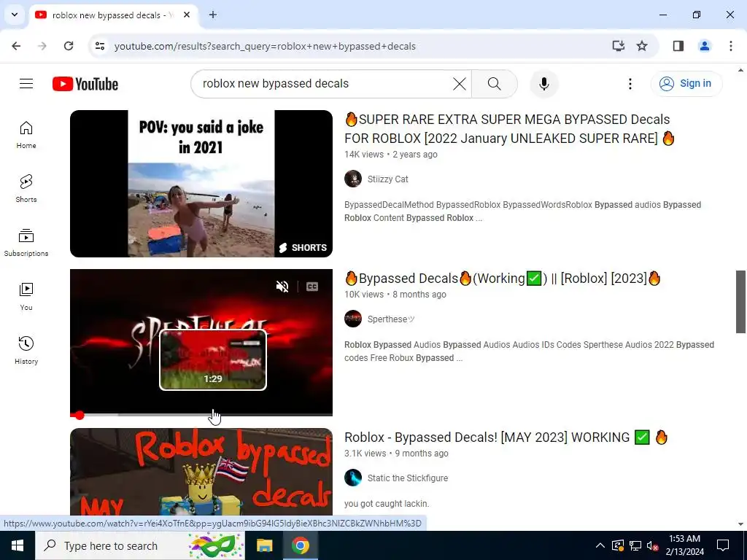Visit the Stiizzy Cat channel name
This screenshot has height=560, width=747.
tap(388, 179)
